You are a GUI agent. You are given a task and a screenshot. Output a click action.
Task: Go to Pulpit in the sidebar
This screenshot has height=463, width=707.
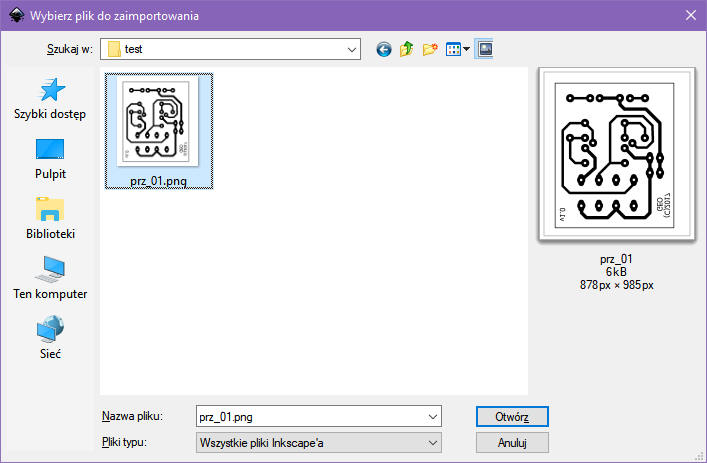point(50,159)
